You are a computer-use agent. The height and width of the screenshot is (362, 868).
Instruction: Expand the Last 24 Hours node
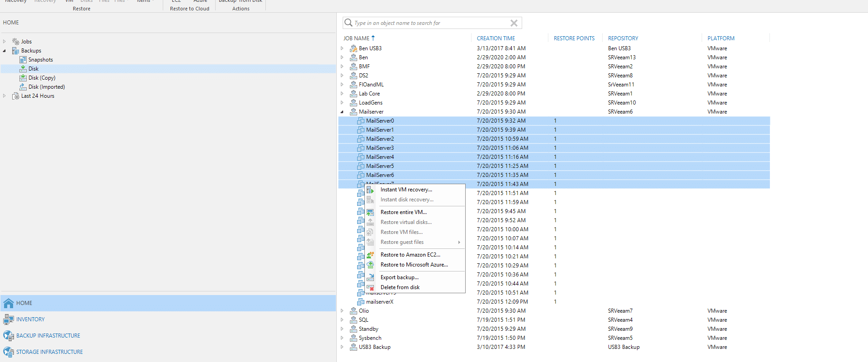[x=5, y=96]
